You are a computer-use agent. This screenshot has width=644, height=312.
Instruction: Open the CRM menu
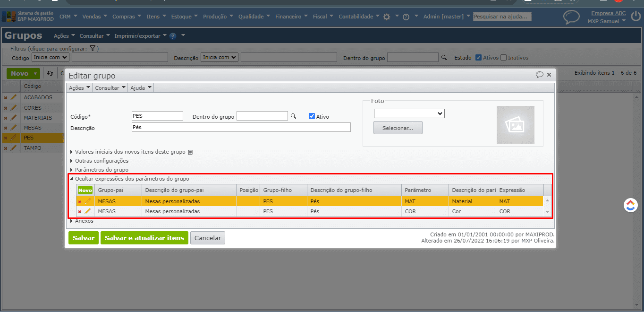point(68,17)
